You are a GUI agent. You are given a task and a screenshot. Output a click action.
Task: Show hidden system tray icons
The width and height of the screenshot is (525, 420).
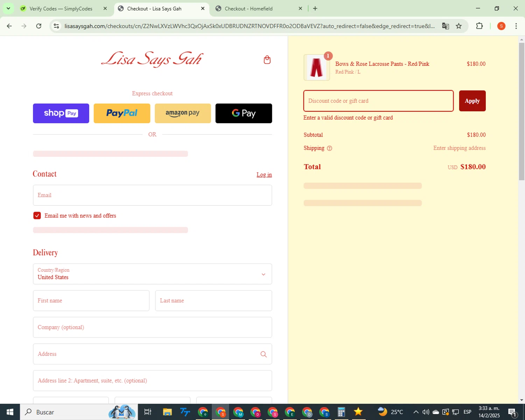(x=416, y=412)
